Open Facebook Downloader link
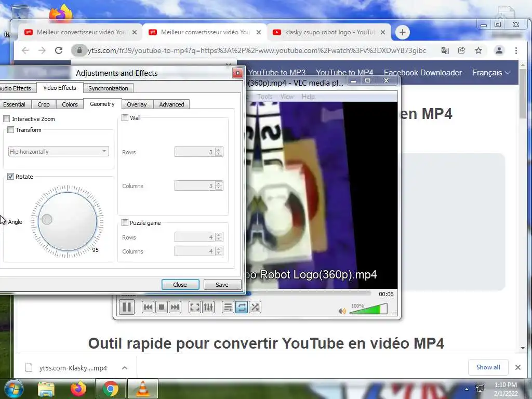This screenshot has height=399, width=532. tap(423, 73)
